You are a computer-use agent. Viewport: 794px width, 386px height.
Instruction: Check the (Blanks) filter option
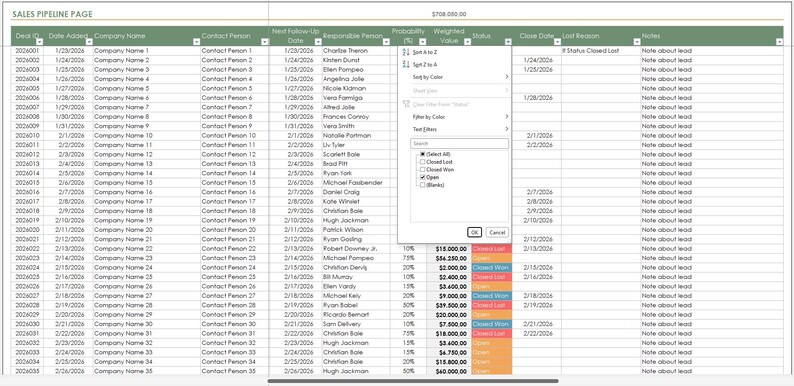pyautogui.click(x=423, y=185)
